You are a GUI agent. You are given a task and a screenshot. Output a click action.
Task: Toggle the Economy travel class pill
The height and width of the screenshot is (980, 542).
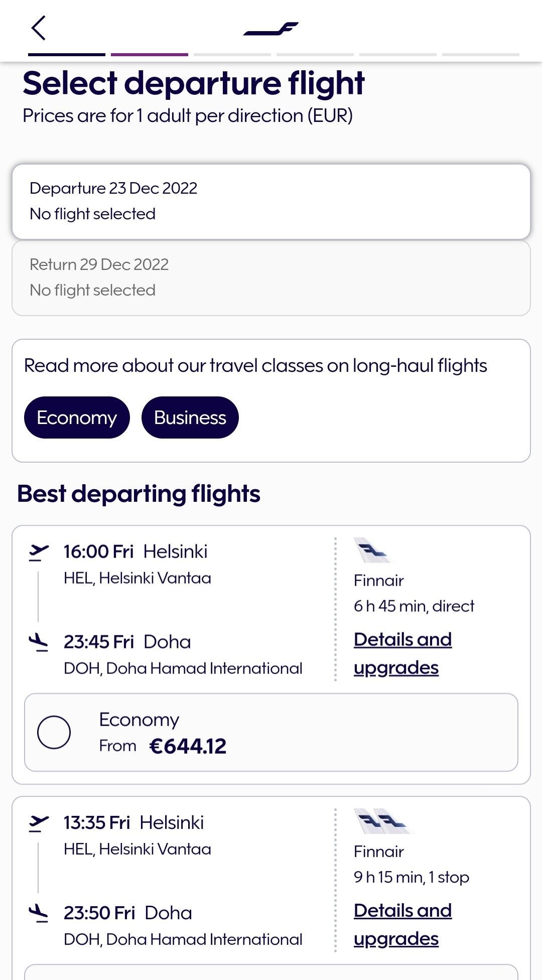click(x=76, y=417)
